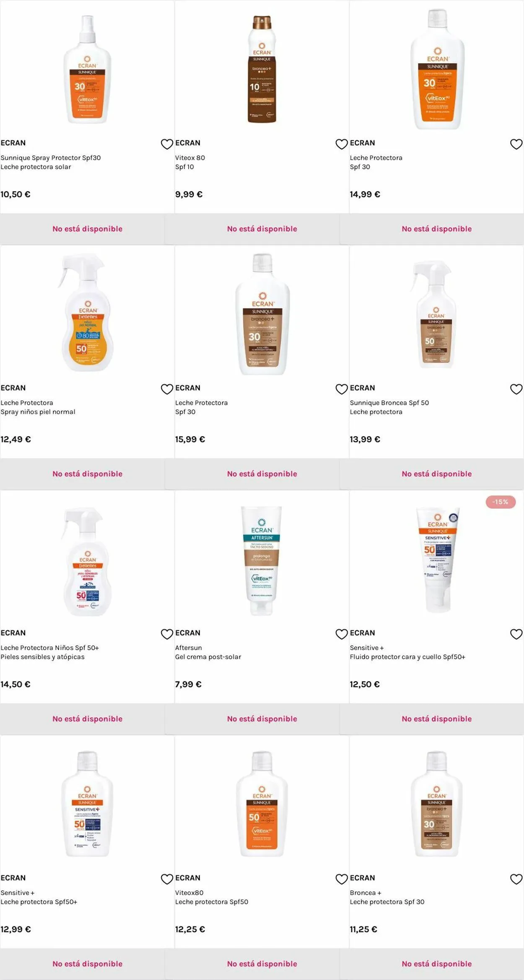The height and width of the screenshot is (980, 524).
Task: Add Broncea + Leche protectora to favorites
Action: (x=516, y=879)
